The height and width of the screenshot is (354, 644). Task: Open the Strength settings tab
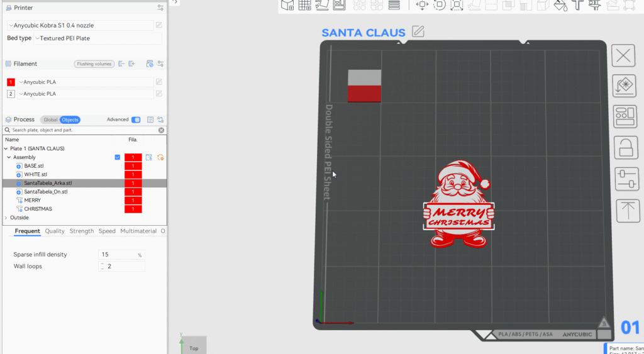[x=82, y=231]
